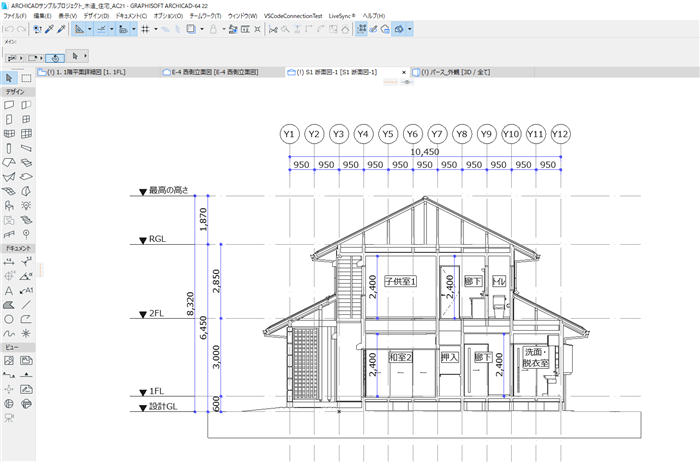Select the Arrow selection tool in toolbox

[8, 78]
